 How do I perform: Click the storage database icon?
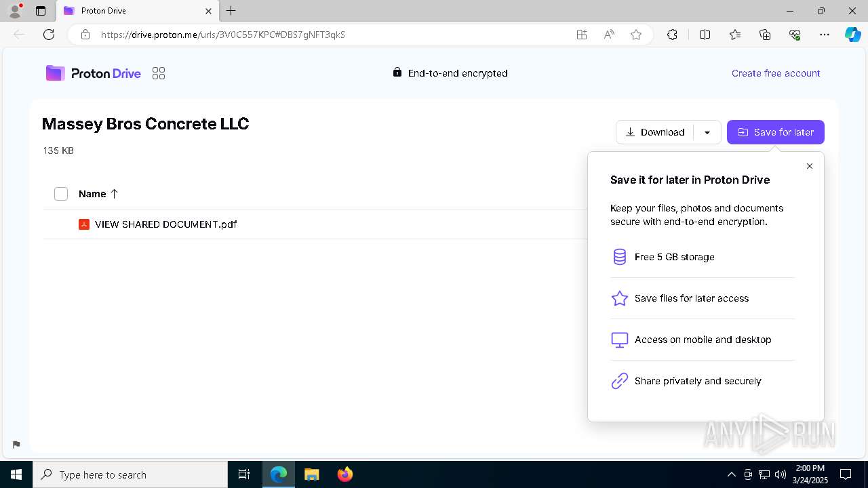click(619, 257)
